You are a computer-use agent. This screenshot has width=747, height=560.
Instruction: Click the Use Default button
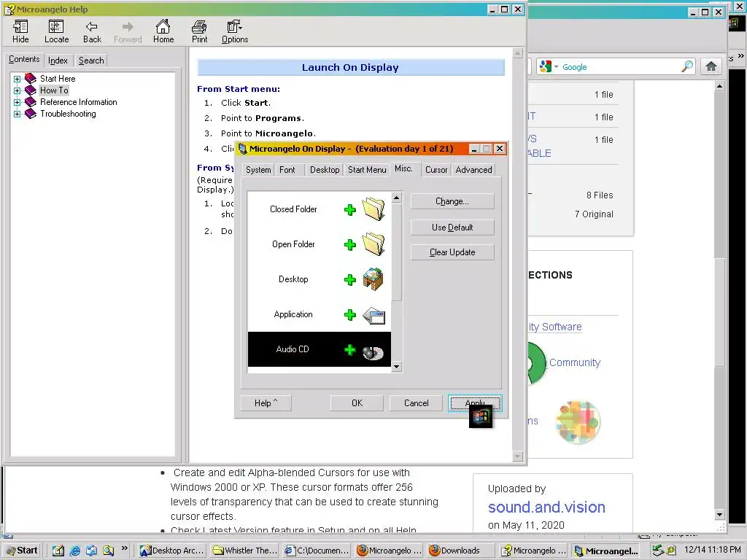coord(452,227)
